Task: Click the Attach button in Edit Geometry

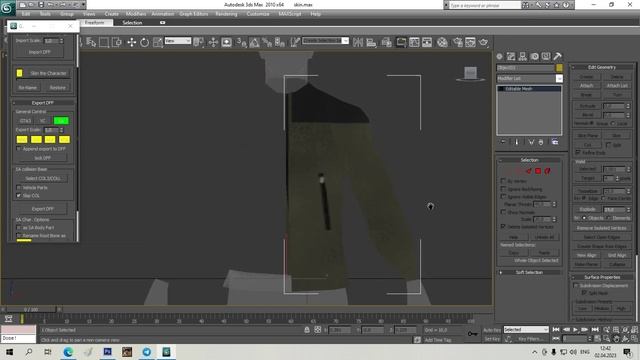Action: click(587, 86)
